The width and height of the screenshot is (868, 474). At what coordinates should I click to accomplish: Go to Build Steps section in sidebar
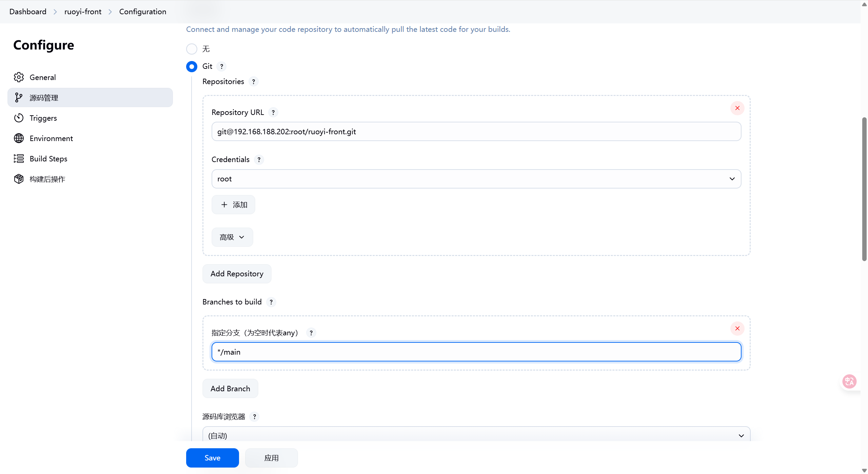(x=48, y=159)
